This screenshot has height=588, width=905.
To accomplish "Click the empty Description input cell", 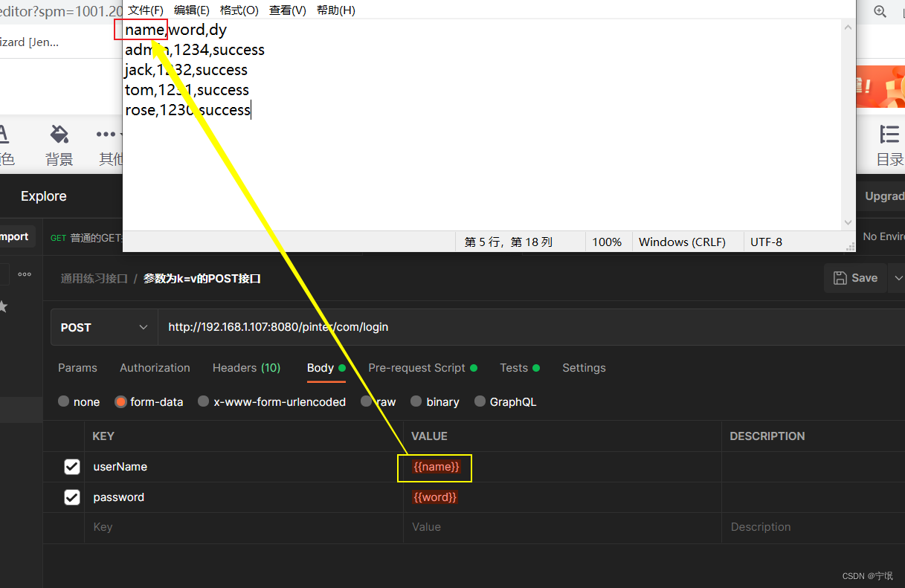I will pos(814,527).
